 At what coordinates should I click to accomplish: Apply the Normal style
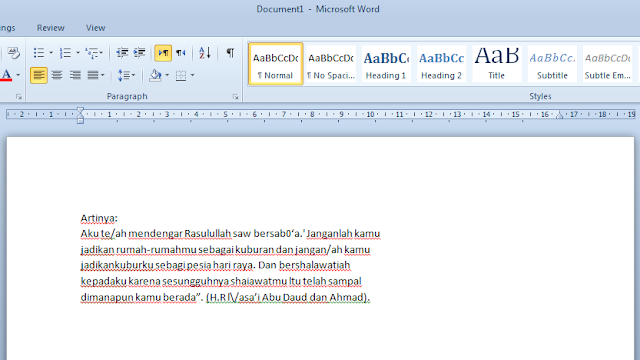click(276, 64)
